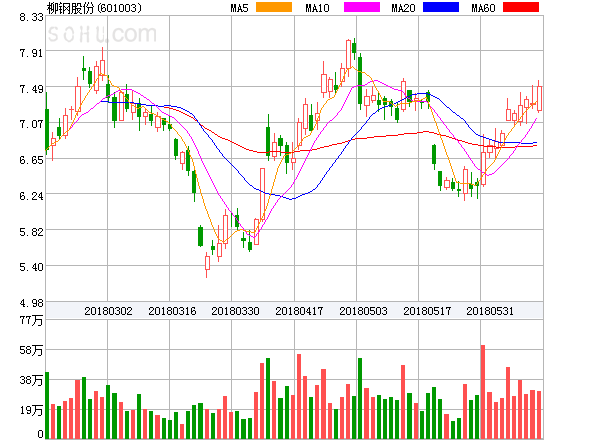Click the 20180330 date label
600x440 pixels.
[x=235, y=311]
